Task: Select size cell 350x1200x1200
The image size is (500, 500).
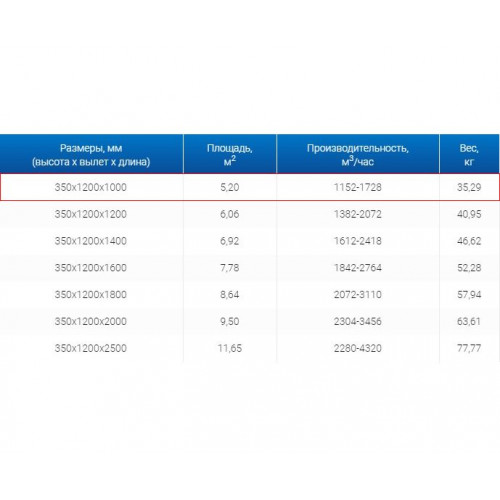Action: [91, 214]
